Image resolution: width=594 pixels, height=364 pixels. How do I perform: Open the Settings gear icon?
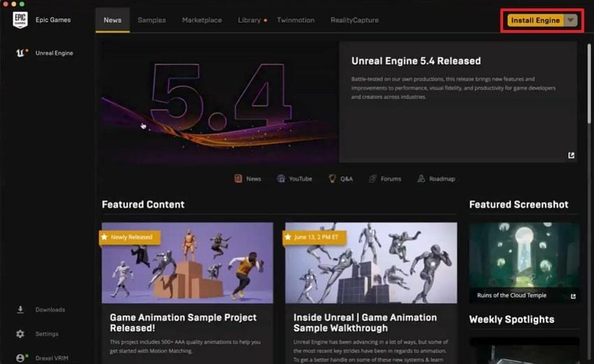click(x=20, y=334)
